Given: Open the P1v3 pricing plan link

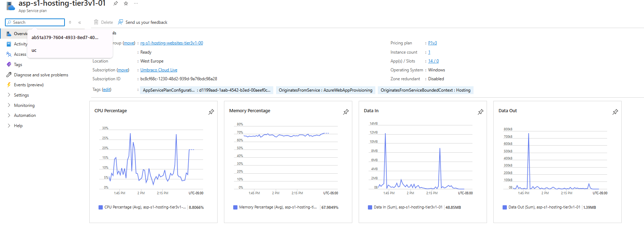Looking at the screenshot, I should point(432,43).
